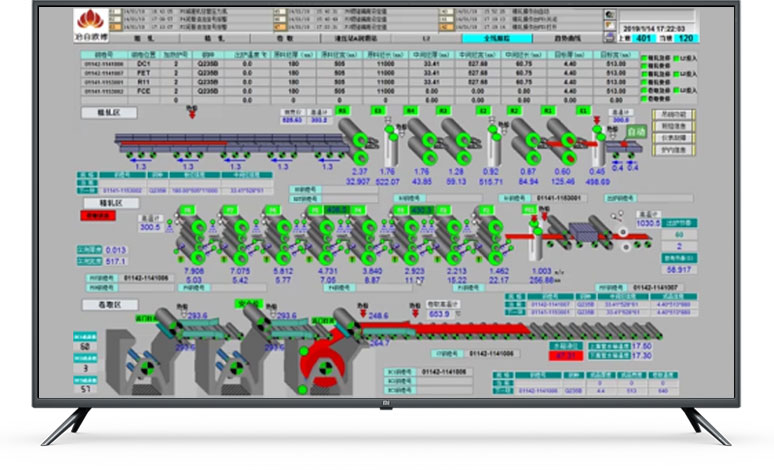774x470 pixels.
Task: Click the finishing value 22.17
Action: [x=499, y=280]
